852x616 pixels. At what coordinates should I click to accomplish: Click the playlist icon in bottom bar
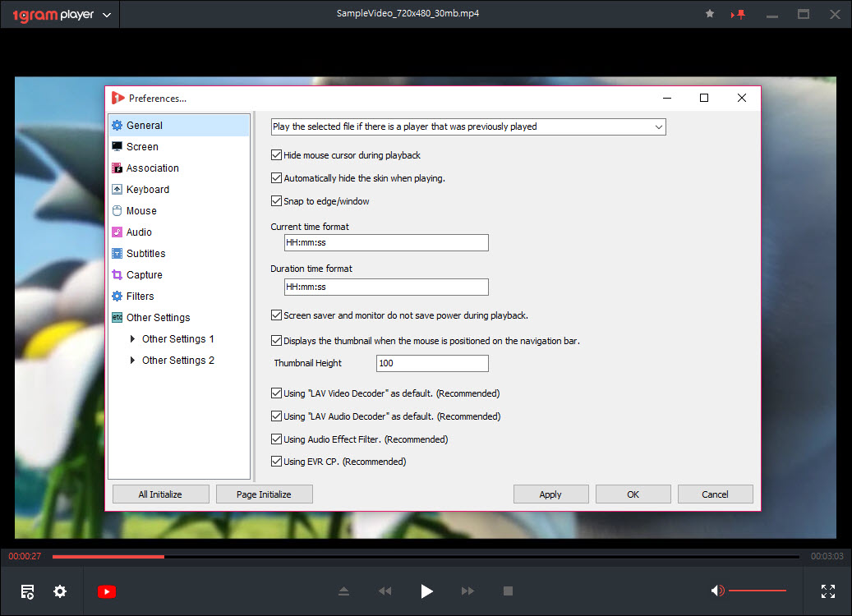(x=28, y=591)
